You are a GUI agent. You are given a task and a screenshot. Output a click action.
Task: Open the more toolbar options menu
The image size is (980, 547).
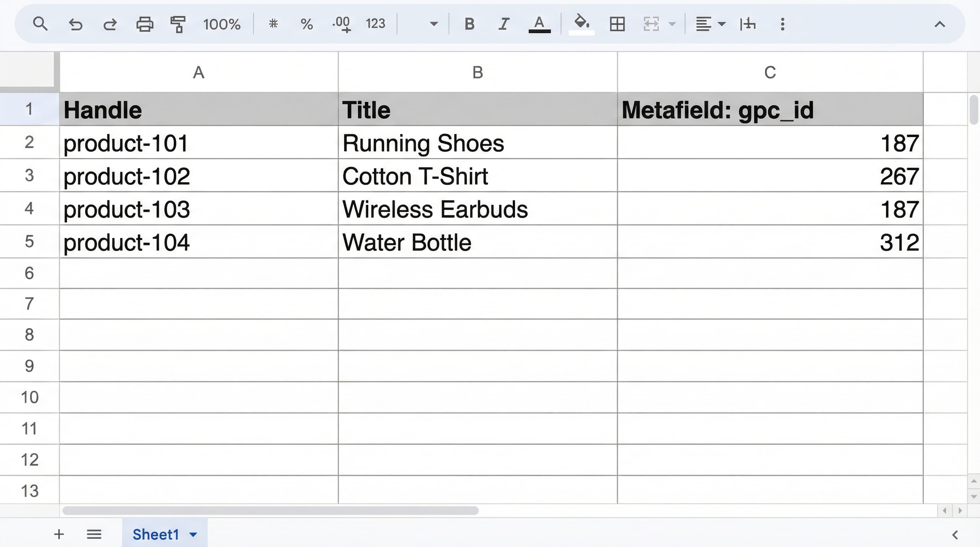pyautogui.click(x=782, y=24)
